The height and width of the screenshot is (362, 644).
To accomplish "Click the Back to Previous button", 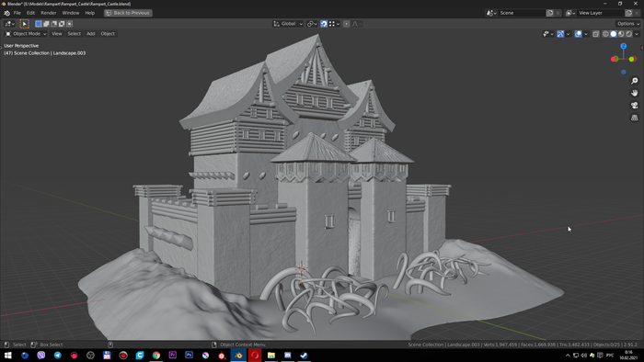I will (128, 13).
